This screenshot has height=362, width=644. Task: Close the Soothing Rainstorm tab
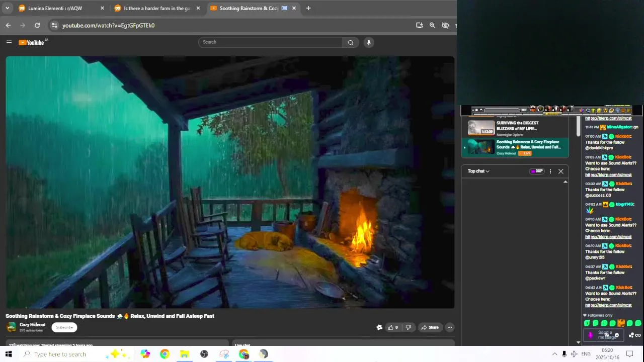[294, 8]
